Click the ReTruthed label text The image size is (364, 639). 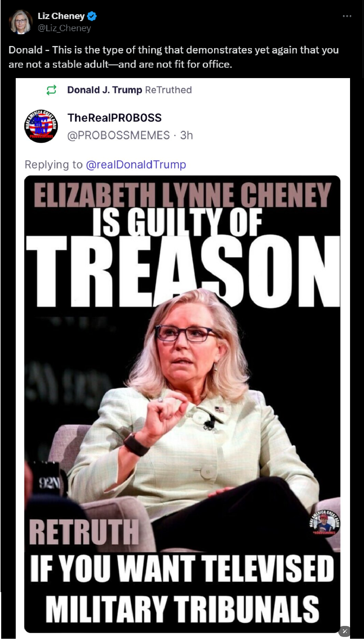pyautogui.click(x=168, y=90)
